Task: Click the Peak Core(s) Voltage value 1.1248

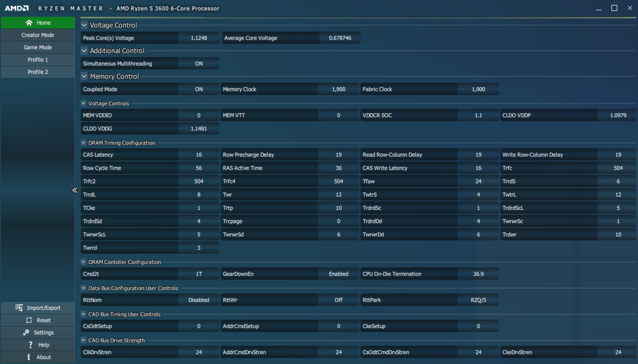Action: click(x=199, y=38)
